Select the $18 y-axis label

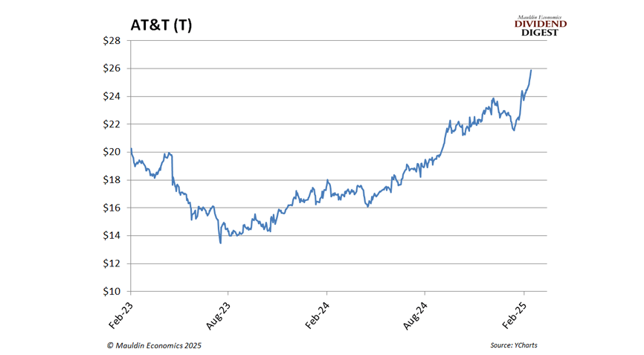point(112,180)
